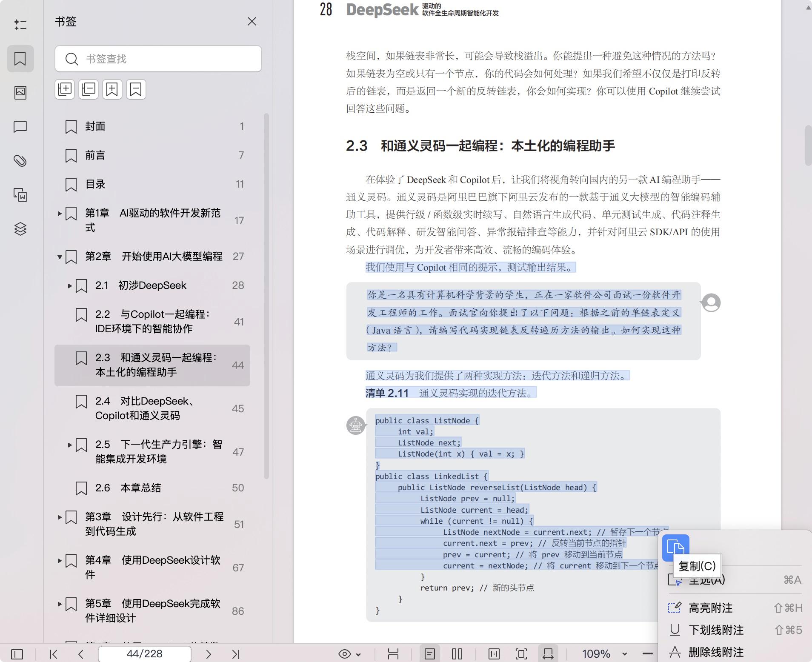
Task: Toggle split reading view icon
Action: [x=494, y=654]
